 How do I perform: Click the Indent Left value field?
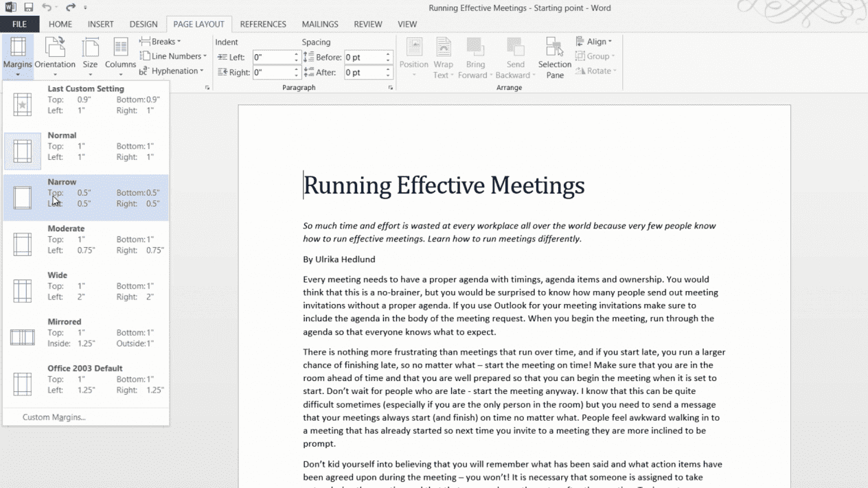[273, 58]
